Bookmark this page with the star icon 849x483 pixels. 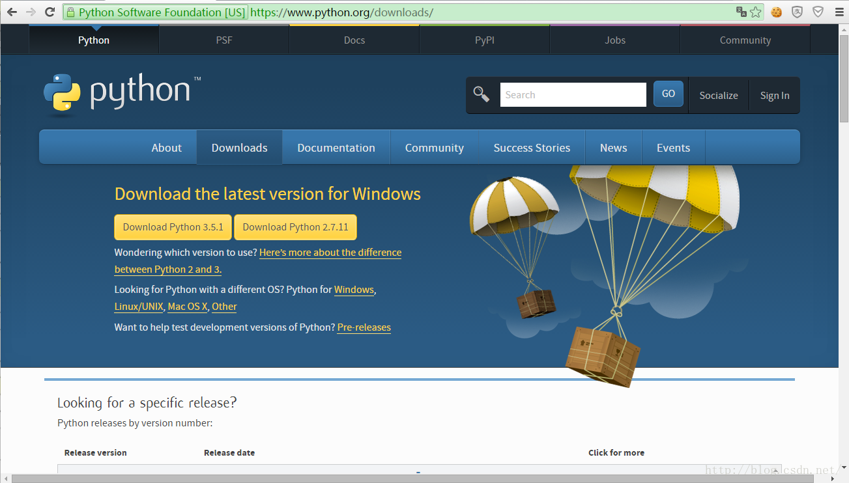click(756, 12)
